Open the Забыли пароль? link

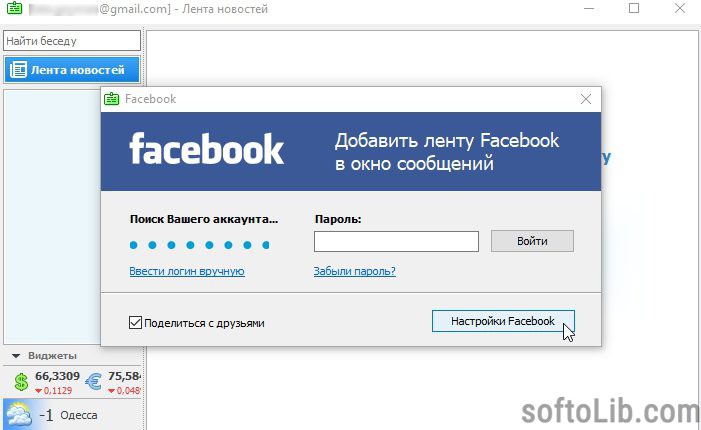pos(355,271)
